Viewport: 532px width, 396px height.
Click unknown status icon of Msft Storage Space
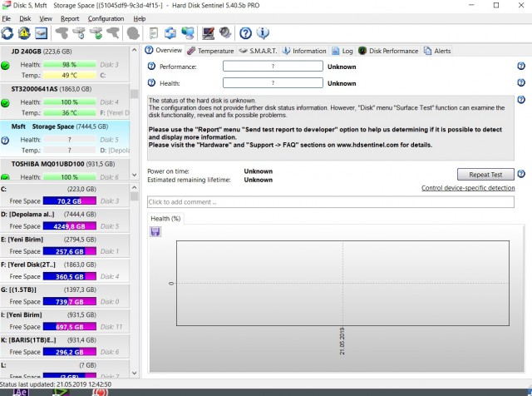(5, 141)
